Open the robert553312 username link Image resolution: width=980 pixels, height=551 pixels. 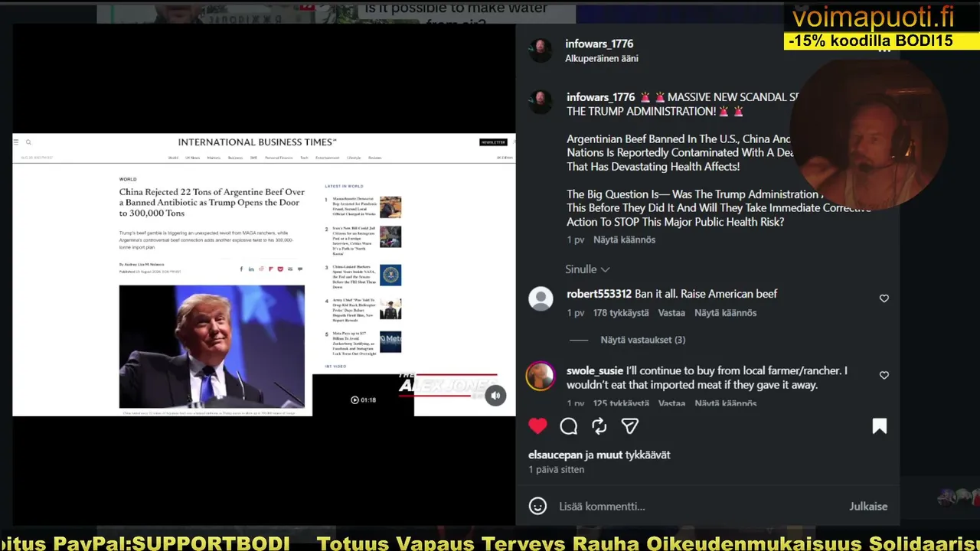tap(599, 294)
